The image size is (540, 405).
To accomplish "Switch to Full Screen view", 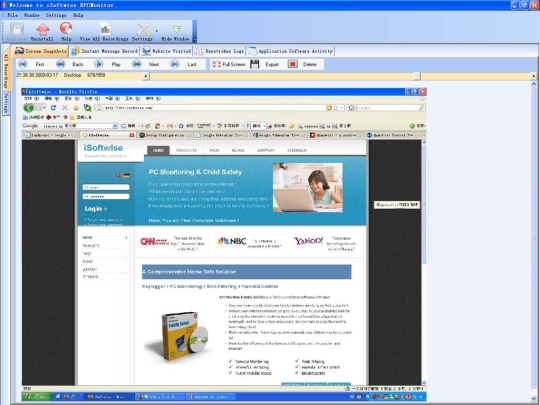I will 229,64.
